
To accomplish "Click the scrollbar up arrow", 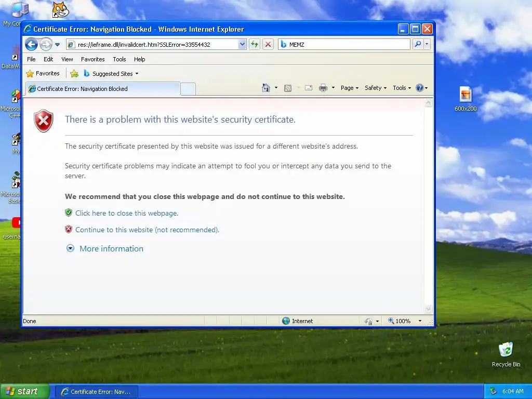I will pos(428,103).
